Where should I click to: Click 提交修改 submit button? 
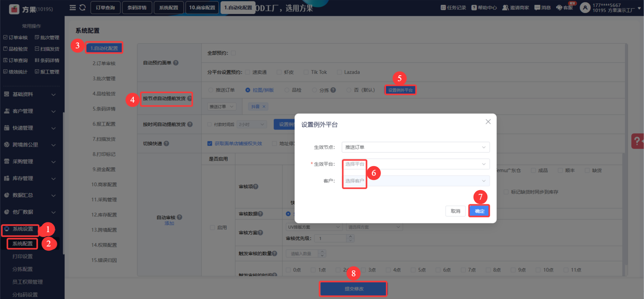tap(354, 289)
